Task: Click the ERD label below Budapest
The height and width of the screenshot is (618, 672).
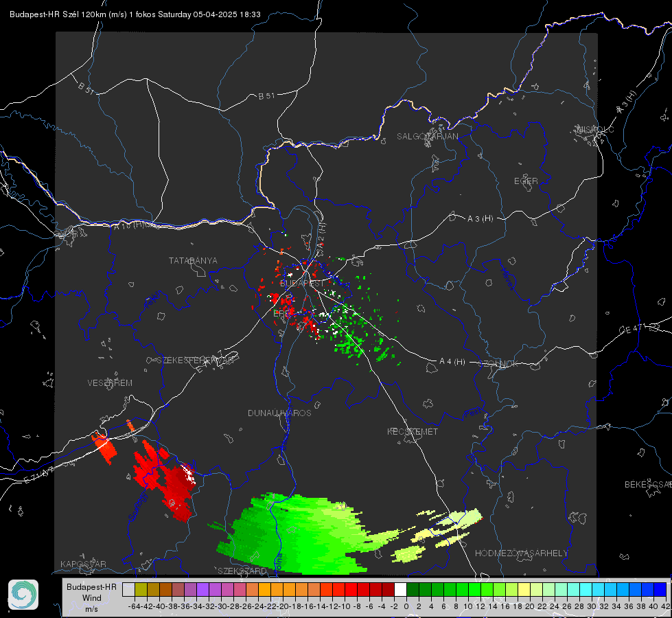Action: pos(281,314)
